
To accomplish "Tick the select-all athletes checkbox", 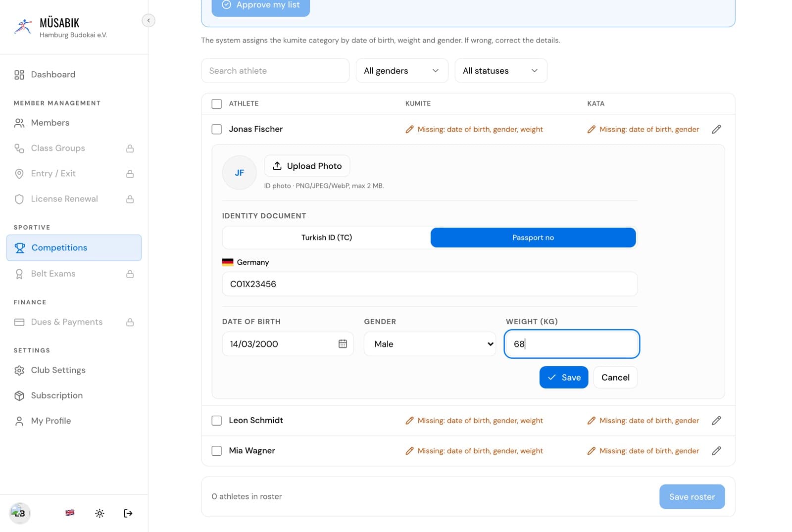I will tap(216, 104).
